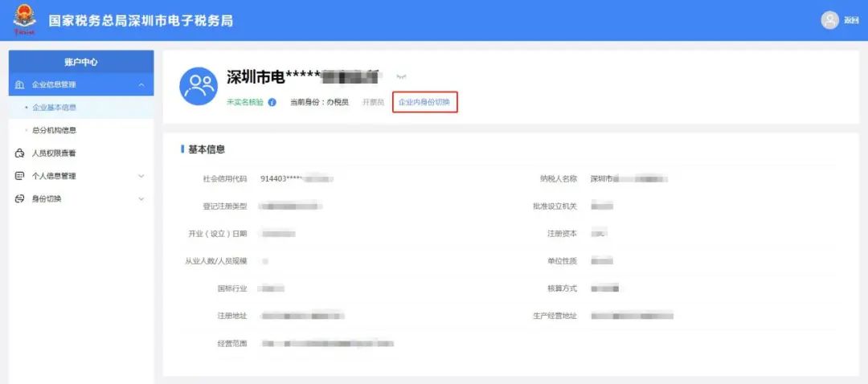Expand the 个人信息管理 menu arrow
This screenshot has height=384, width=868.
(x=141, y=176)
